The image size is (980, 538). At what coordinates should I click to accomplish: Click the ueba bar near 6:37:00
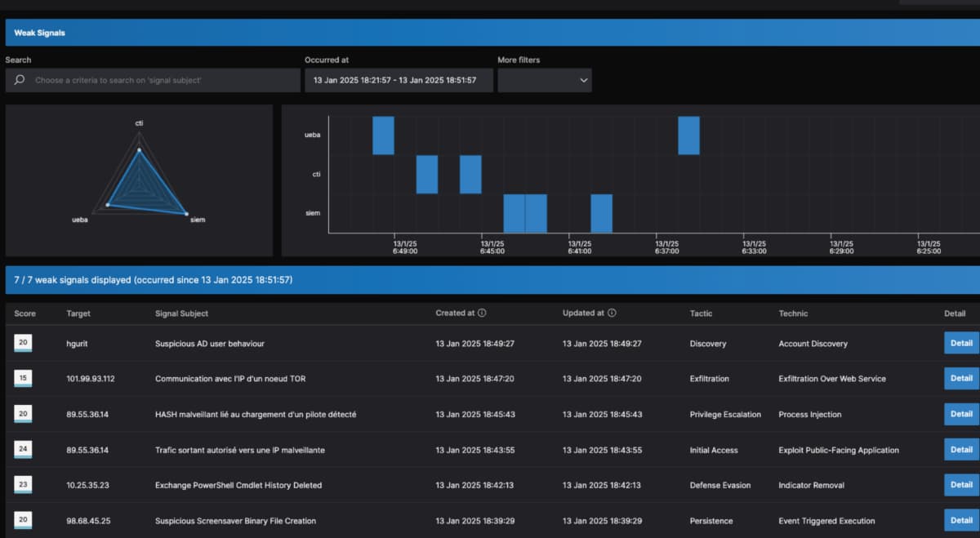[688, 136]
